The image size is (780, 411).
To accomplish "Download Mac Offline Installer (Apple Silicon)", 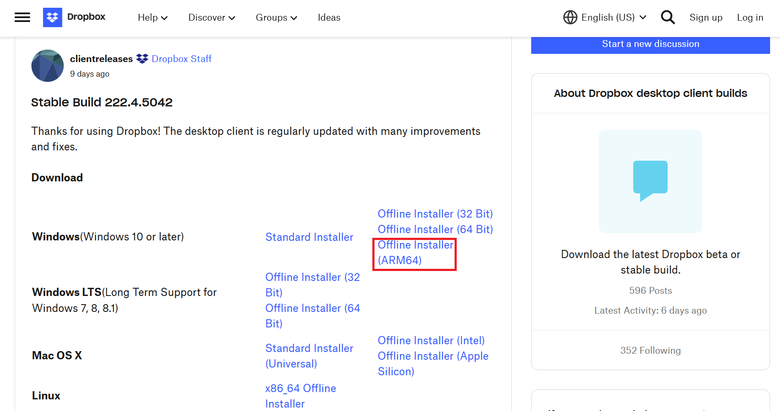I will click(x=433, y=364).
